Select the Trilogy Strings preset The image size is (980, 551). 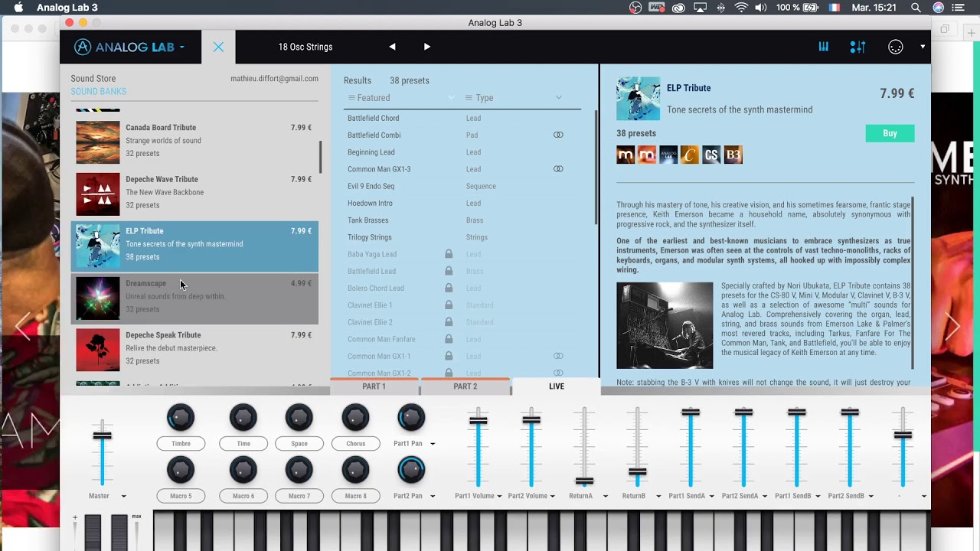pos(463,237)
